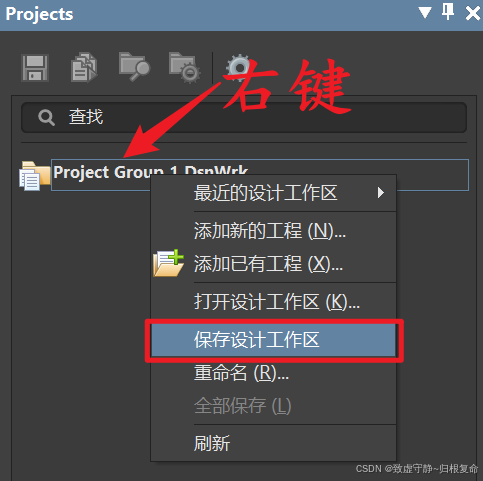Click the folder with gear icon
The image size is (483, 481).
184,67
